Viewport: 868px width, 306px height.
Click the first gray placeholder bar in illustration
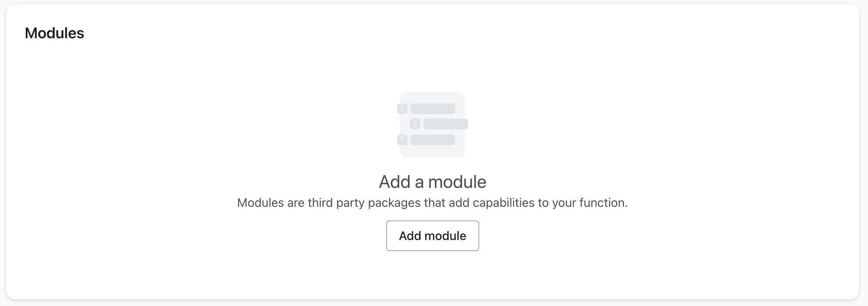(x=433, y=108)
